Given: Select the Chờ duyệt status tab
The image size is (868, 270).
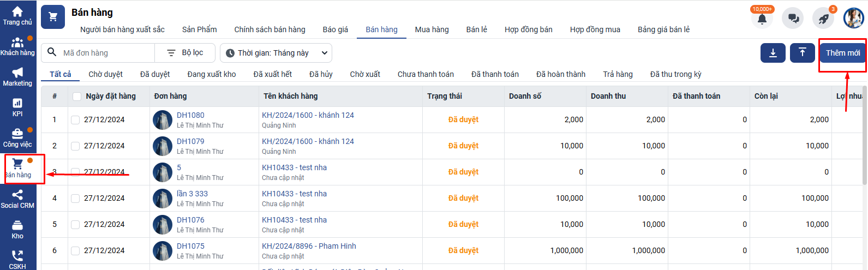Looking at the screenshot, I should [105, 74].
